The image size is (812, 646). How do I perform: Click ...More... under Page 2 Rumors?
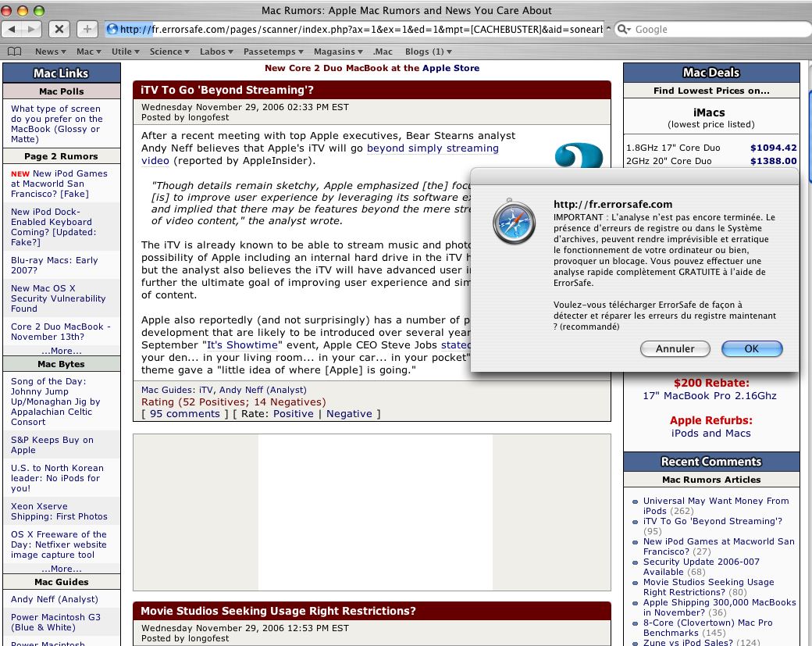point(62,351)
